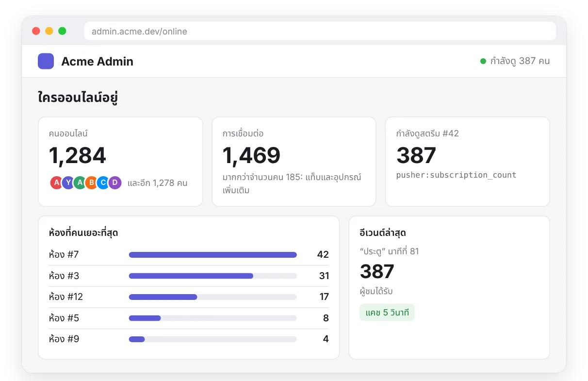Select the "C" user avatar
588x381 pixels.
tap(103, 182)
